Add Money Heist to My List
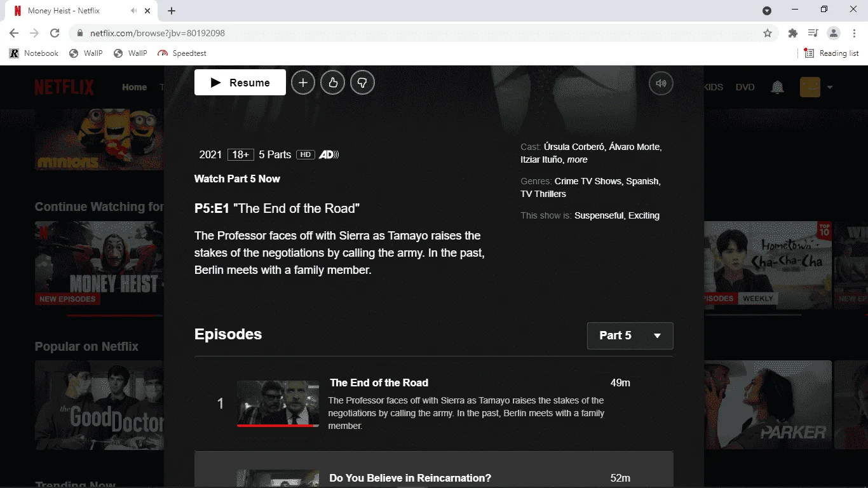Screen dimensions: 868x488 coord(303,83)
